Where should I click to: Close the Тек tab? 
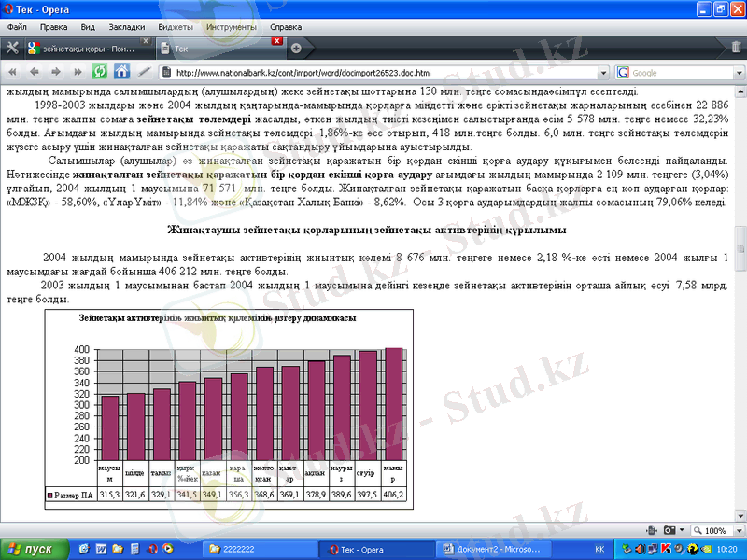point(277,41)
